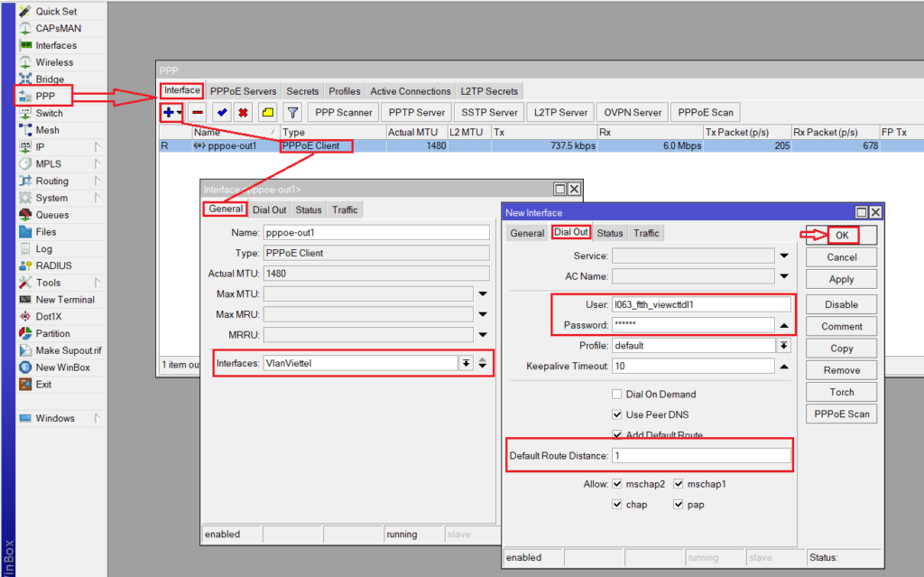Image resolution: width=924 pixels, height=577 pixels.
Task: Click the Default Route Distance field
Action: 700,456
